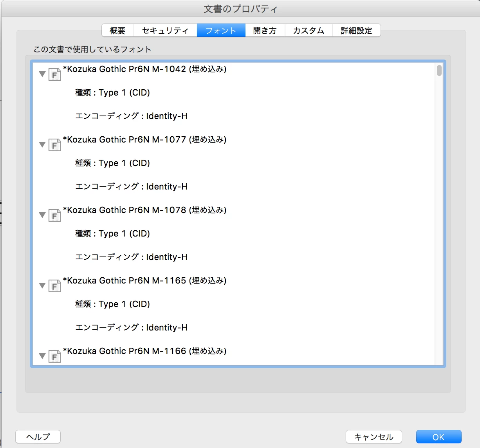Confirm with the OK button

438,437
